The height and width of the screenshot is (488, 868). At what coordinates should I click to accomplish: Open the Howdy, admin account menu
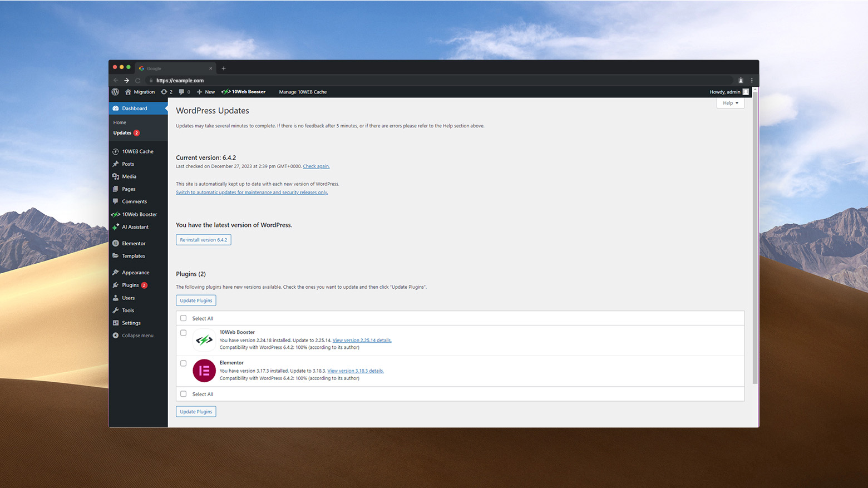725,92
